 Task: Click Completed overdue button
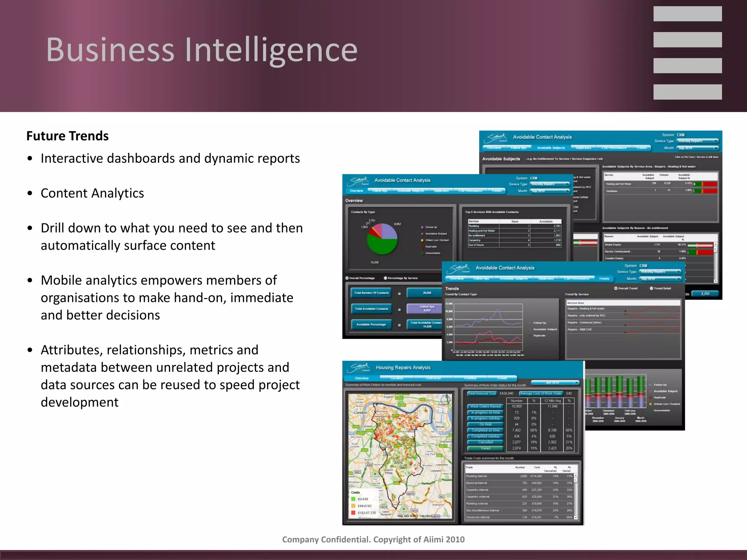485,436
